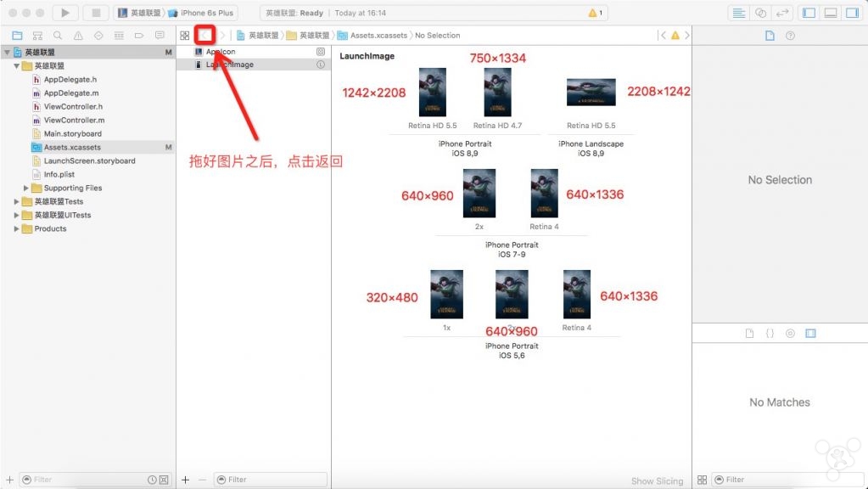The image size is (868, 489).
Task: Open the Breakpoint navigator icon
Action: 138,36
